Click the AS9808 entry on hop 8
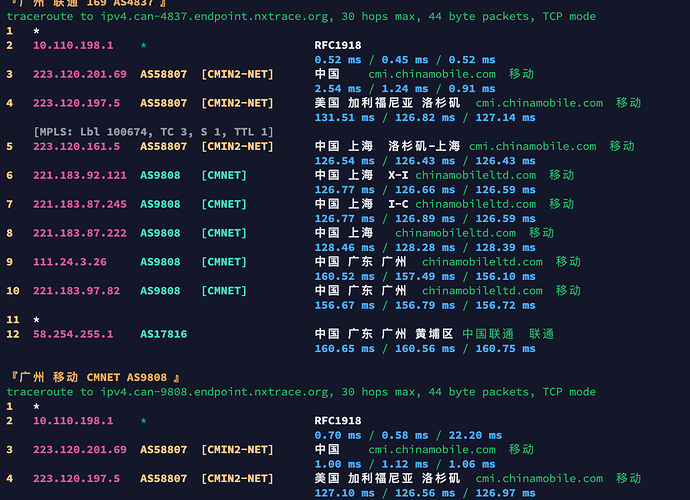This screenshot has height=500, width=690. click(160, 233)
